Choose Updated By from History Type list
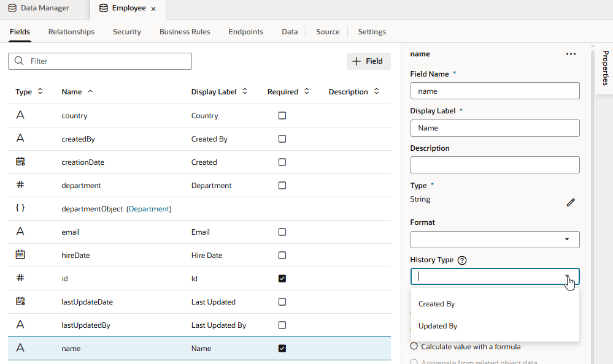 click(x=438, y=326)
